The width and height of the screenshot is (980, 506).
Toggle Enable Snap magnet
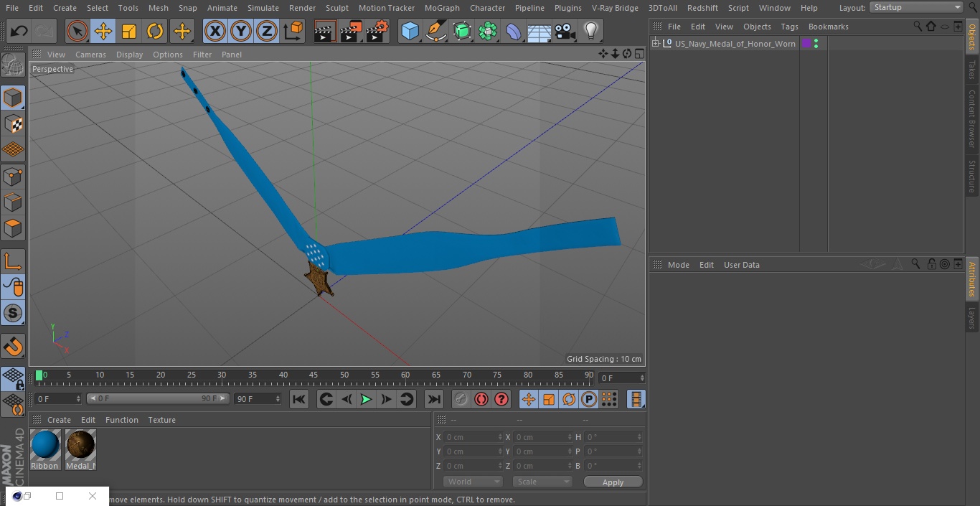pyautogui.click(x=13, y=347)
